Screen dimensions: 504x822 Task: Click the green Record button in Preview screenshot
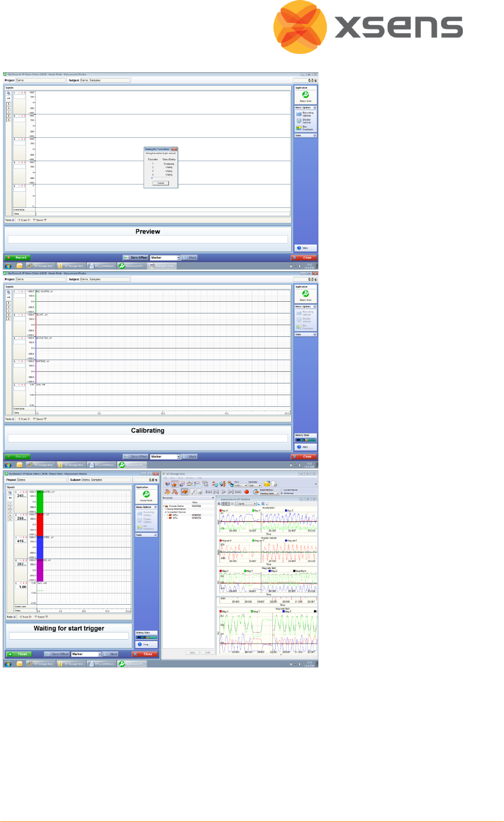[x=17, y=258]
